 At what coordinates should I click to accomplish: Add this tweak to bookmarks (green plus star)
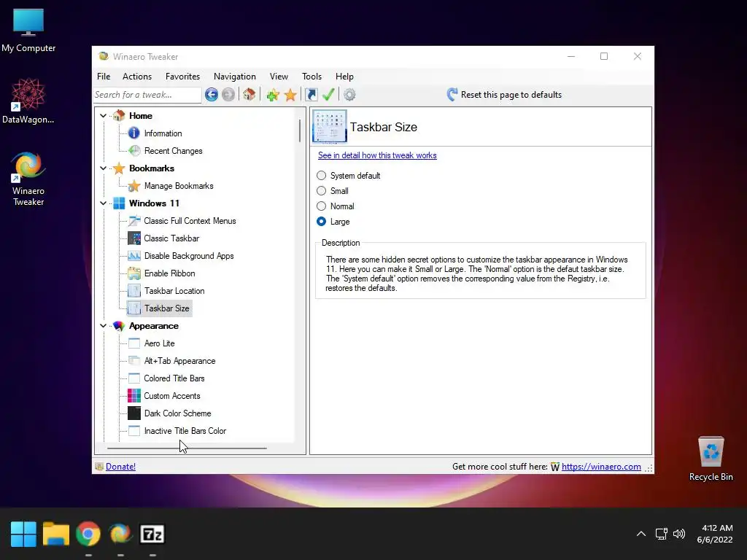coord(273,95)
